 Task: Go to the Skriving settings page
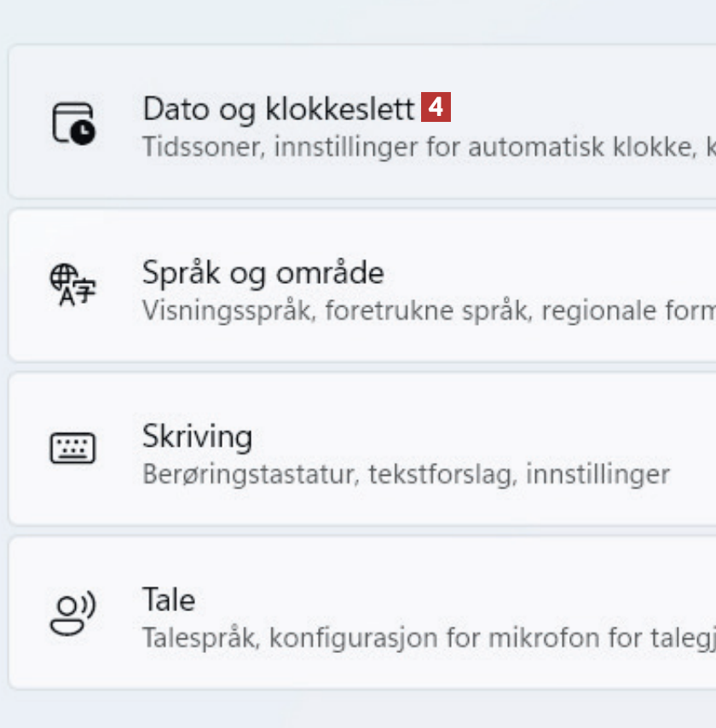197,436
